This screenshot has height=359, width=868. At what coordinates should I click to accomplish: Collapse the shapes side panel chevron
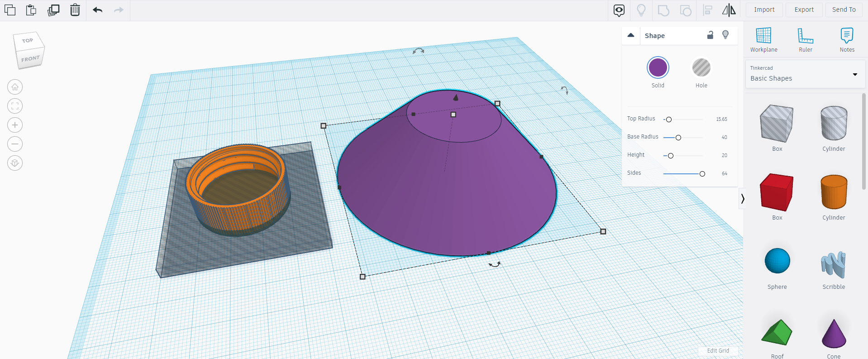tap(742, 199)
